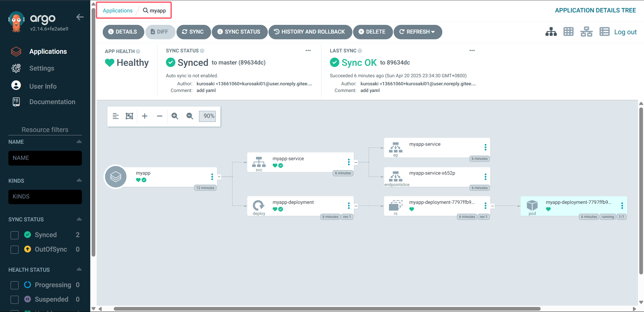Screen dimensions: 644x312
Task: Click the Applications breadcrumb link
Action: (117, 10)
